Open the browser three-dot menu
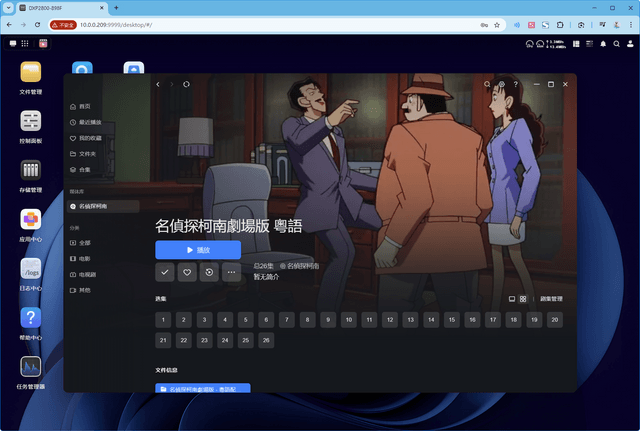The image size is (640, 431). (x=631, y=25)
